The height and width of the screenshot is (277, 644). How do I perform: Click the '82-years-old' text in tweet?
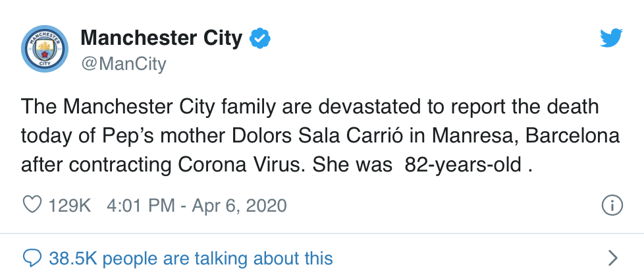pyautogui.click(x=463, y=166)
